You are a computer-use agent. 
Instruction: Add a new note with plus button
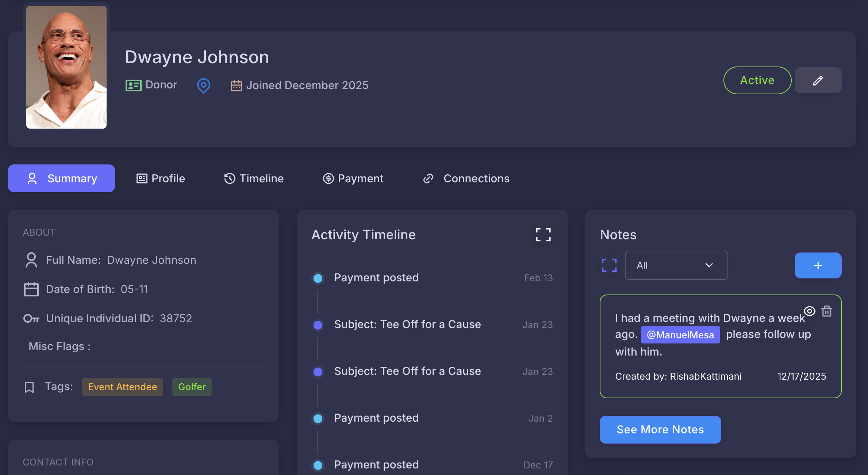818,265
